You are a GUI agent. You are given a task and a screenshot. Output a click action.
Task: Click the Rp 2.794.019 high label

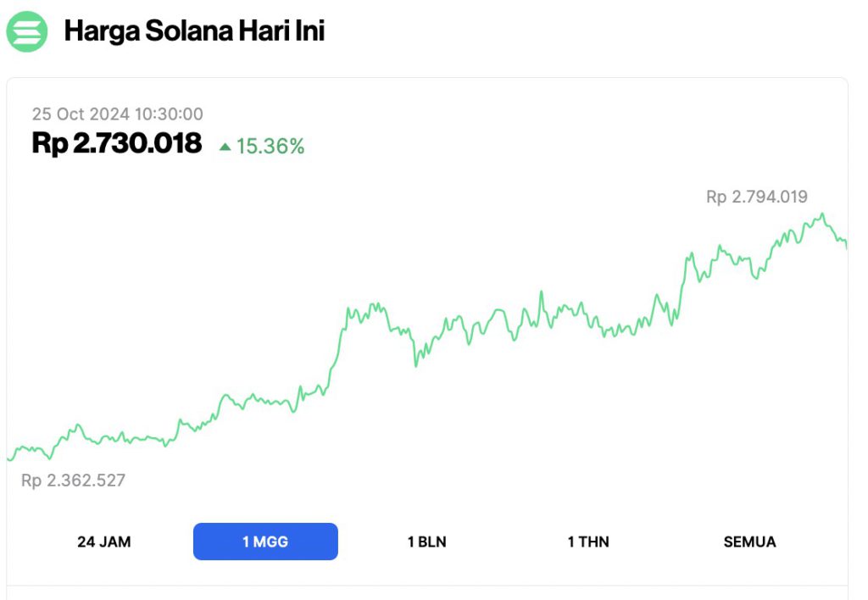(756, 197)
